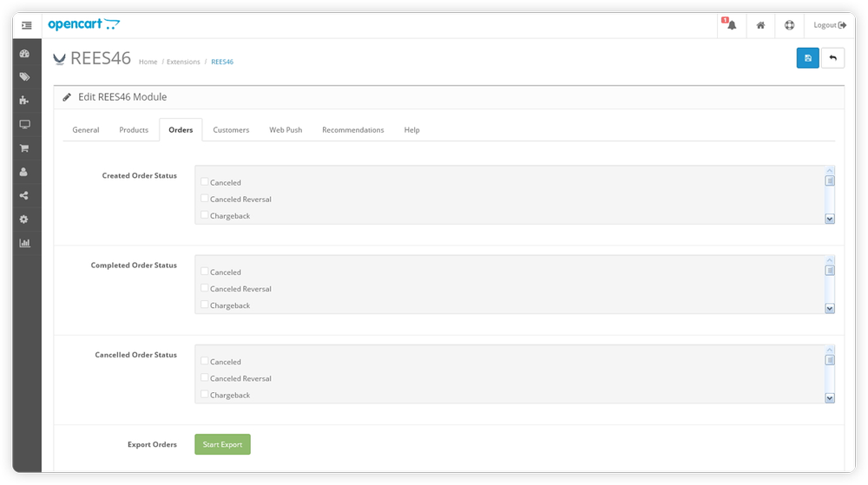This screenshot has height=485, width=868.
Task: Click scroll up arrow in Cancelled Order Status list
Action: point(829,350)
